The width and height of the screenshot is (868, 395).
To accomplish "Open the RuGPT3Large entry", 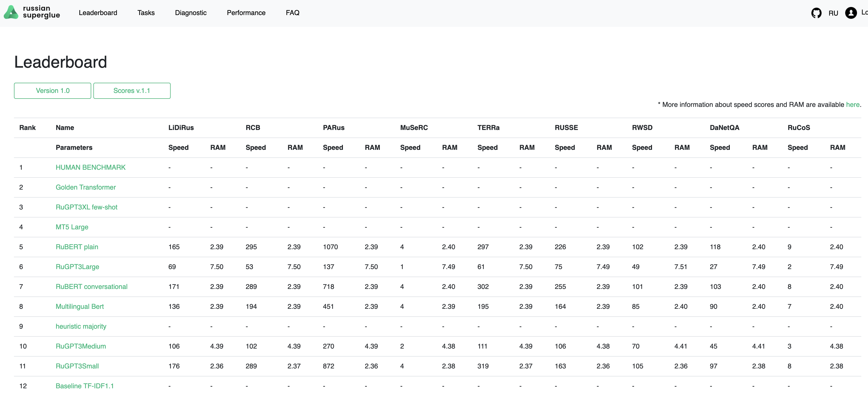I will [77, 267].
